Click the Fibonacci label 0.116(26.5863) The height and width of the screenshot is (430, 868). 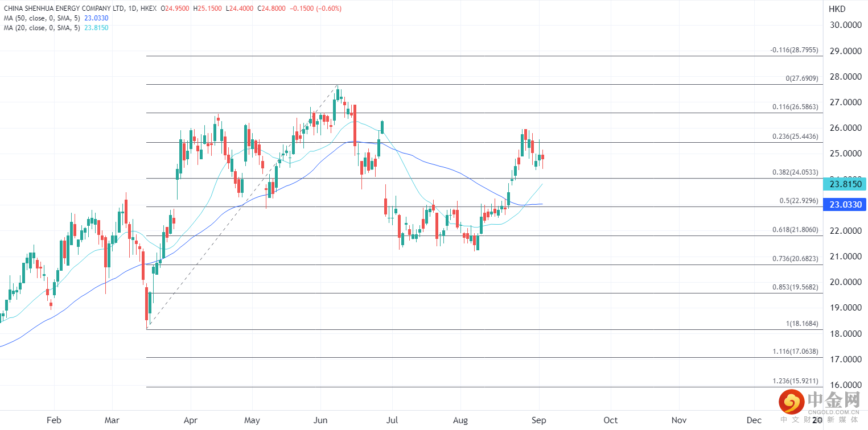(x=795, y=107)
